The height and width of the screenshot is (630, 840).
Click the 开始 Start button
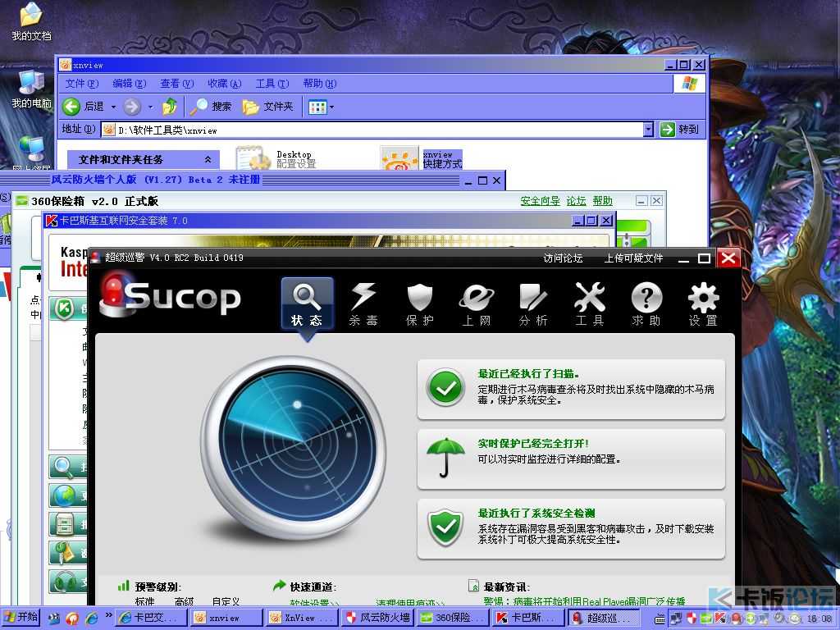click(x=21, y=617)
